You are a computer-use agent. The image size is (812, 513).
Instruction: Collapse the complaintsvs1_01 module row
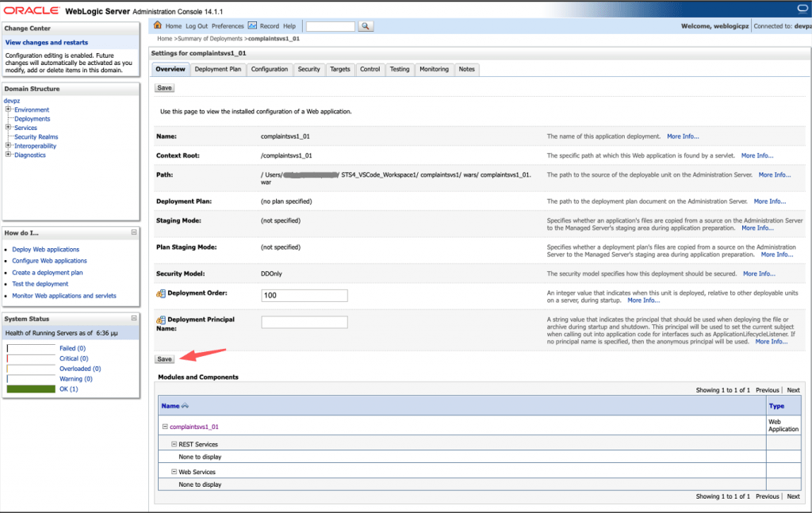[165, 427]
